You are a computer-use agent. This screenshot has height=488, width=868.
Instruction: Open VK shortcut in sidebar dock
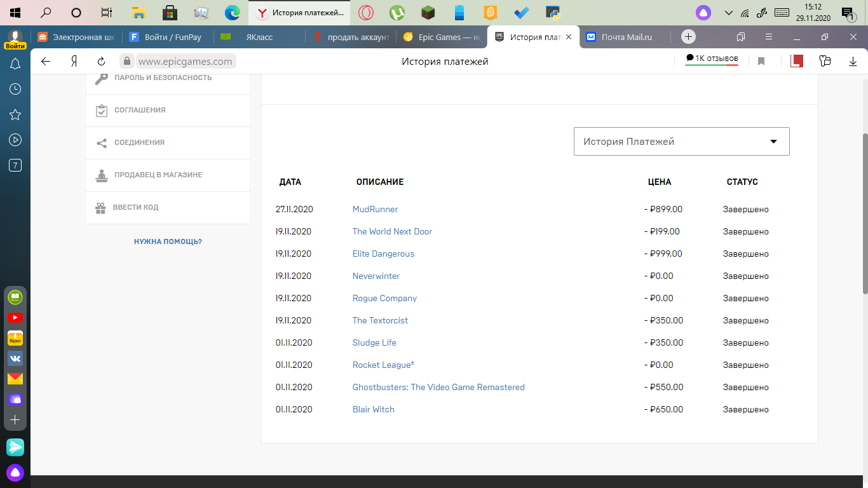15,358
